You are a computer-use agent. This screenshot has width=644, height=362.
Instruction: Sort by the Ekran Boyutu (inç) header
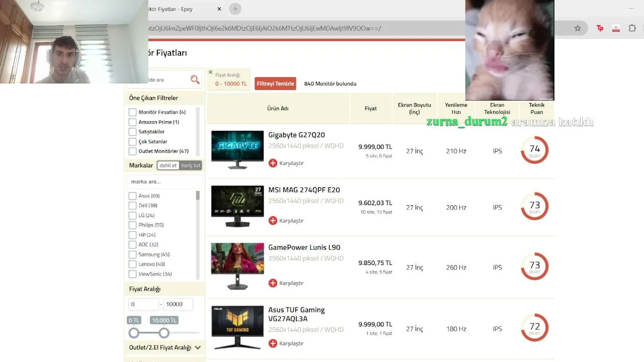pos(415,108)
